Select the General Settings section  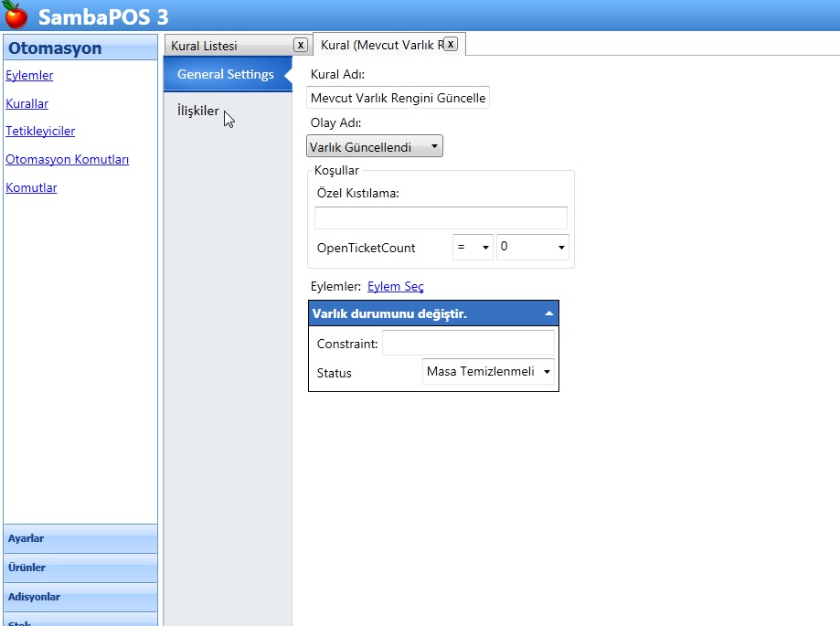225,74
